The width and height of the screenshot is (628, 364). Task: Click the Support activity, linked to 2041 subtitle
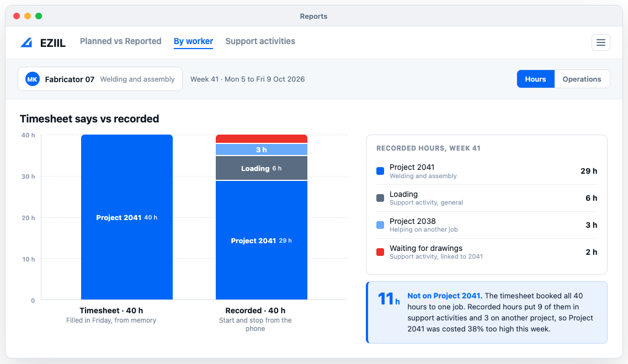tap(436, 256)
